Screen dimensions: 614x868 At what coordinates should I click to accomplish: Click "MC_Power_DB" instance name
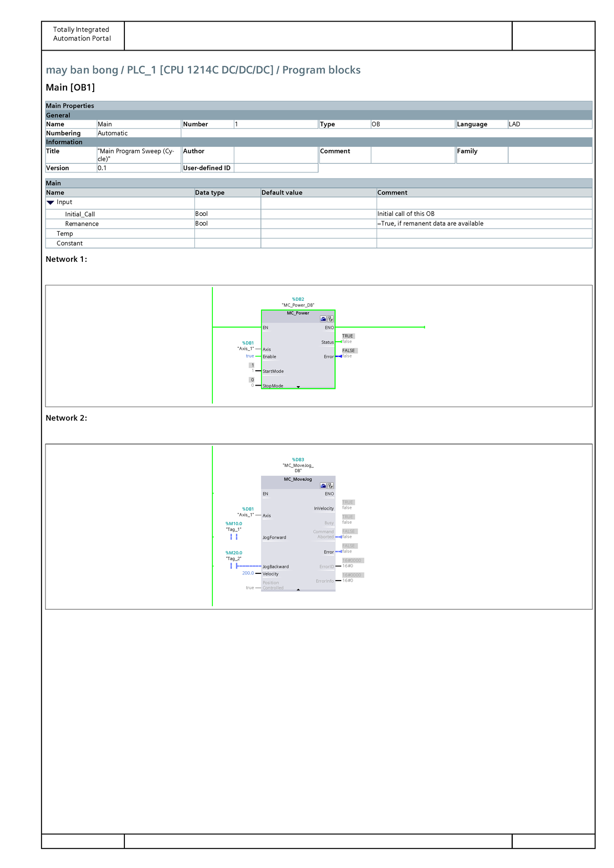coord(298,305)
